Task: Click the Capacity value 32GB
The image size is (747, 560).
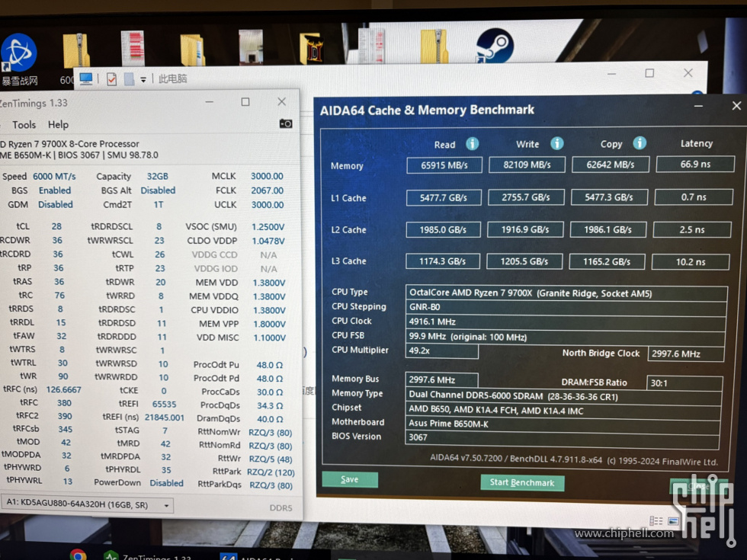Action: (x=157, y=176)
